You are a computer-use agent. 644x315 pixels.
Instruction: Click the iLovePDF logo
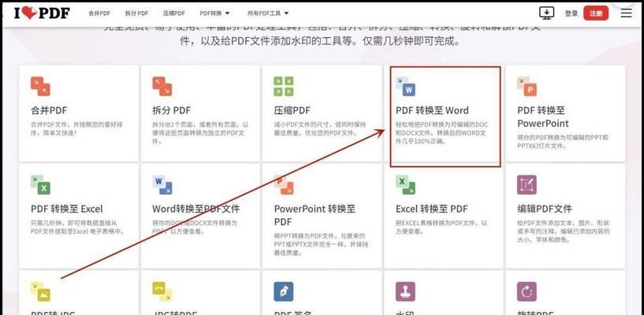click(42, 13)
